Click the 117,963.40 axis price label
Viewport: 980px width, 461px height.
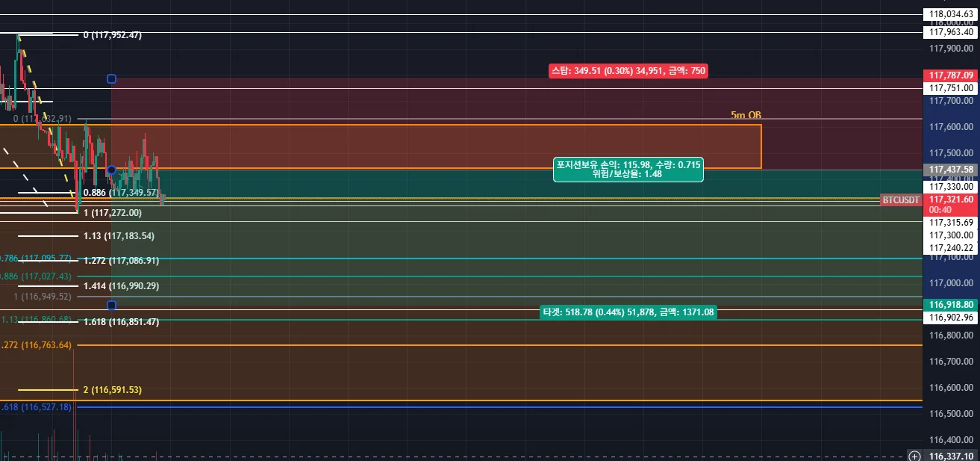coord(952,32)
